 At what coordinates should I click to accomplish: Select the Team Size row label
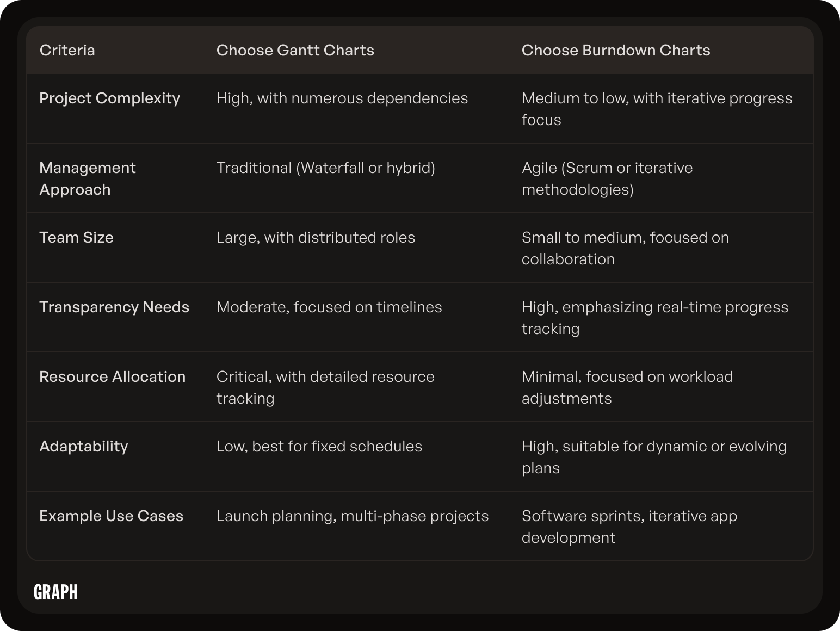77,237
